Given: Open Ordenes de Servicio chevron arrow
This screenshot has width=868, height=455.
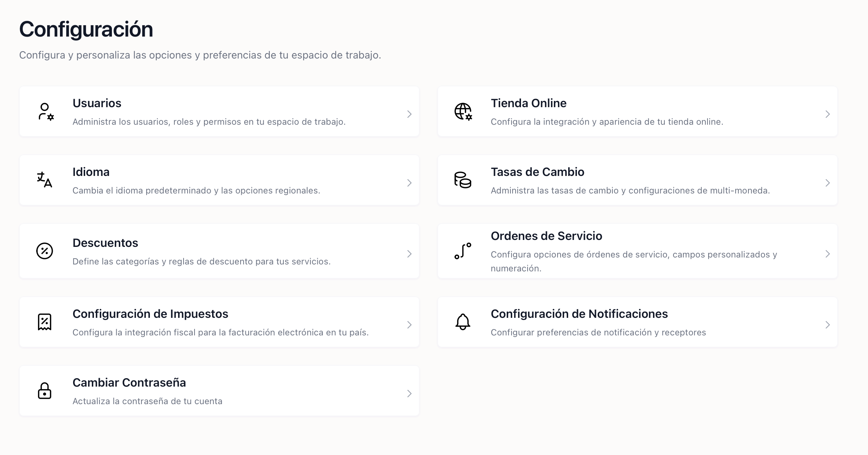Looking at the screenshot, I should pyautogui.click(x=828, y=254).
